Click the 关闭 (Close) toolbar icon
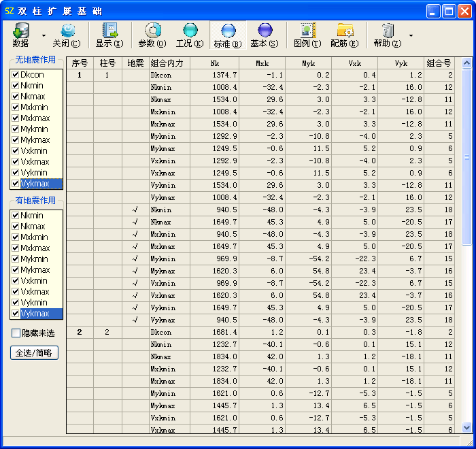 tap(67, 31)
